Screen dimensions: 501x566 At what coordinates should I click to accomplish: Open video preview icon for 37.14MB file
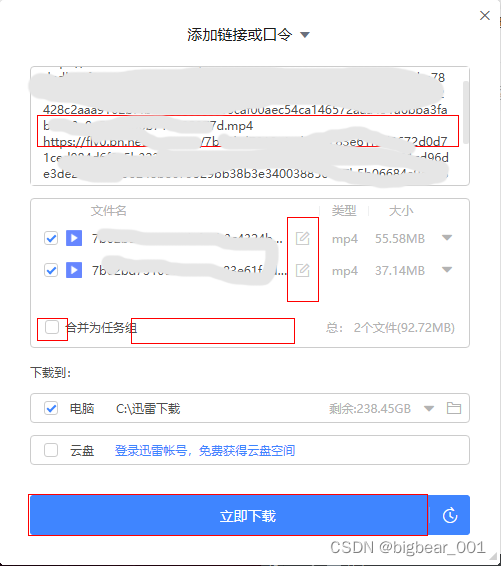(x=74, y=270)
